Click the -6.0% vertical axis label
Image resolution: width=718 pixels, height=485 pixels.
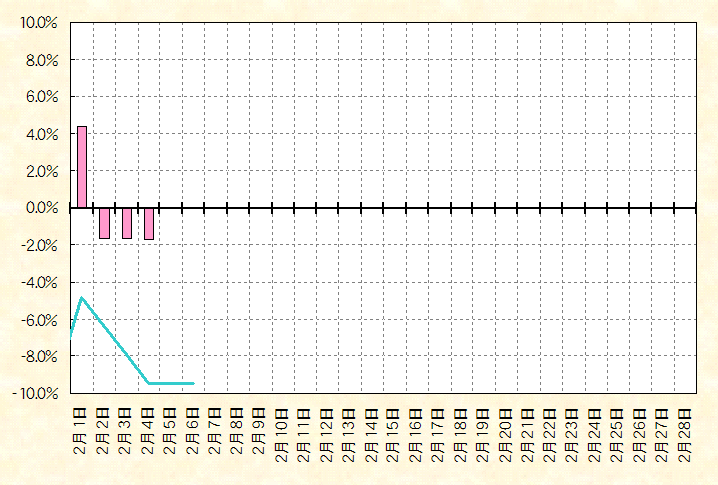point(39,319)
